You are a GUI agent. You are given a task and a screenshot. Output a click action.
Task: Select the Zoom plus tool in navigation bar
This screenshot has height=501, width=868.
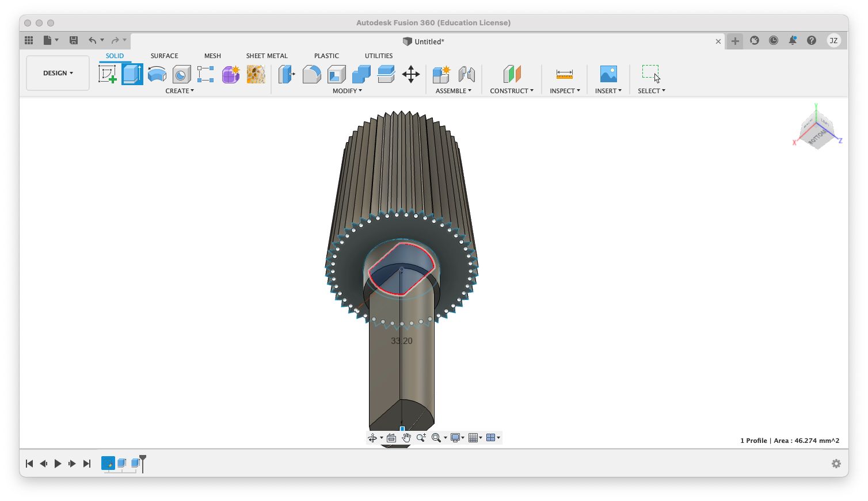pyautogui.click(x=421, y=438)
